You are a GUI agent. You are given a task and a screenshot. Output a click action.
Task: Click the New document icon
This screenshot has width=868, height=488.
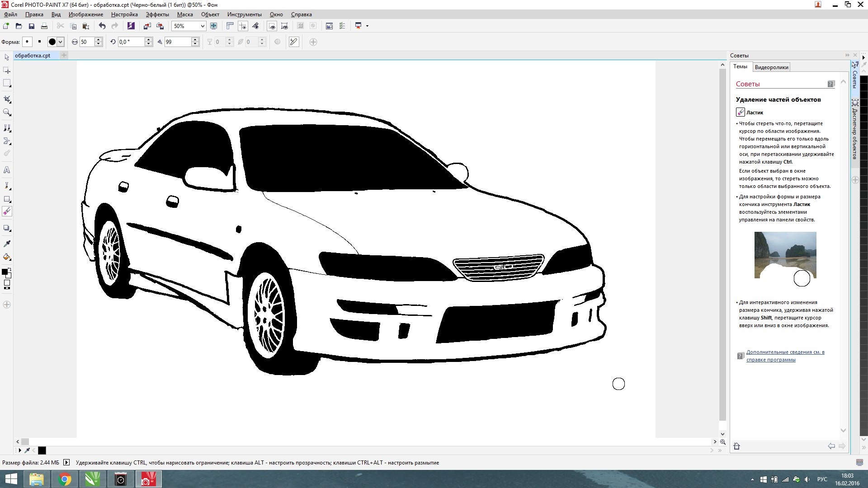(6, 26)
